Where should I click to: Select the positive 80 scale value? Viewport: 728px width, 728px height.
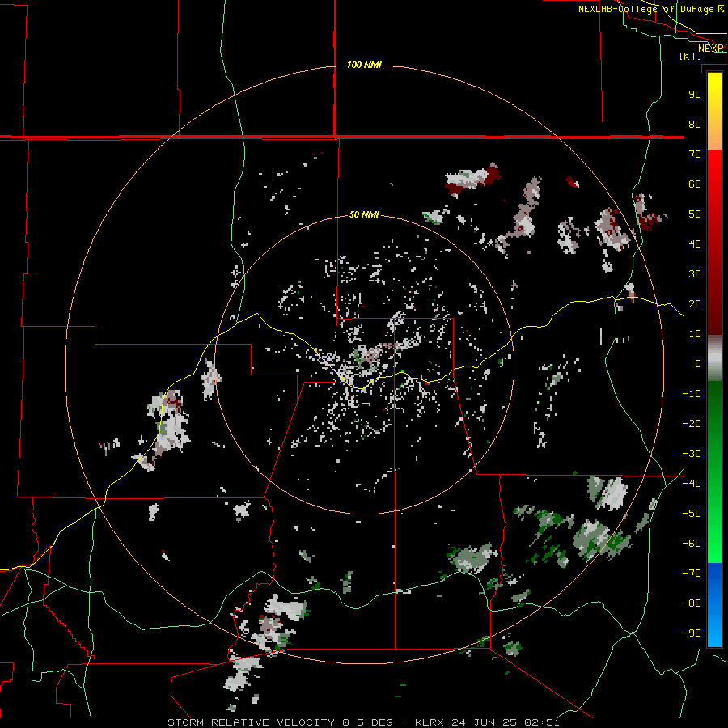695,125
